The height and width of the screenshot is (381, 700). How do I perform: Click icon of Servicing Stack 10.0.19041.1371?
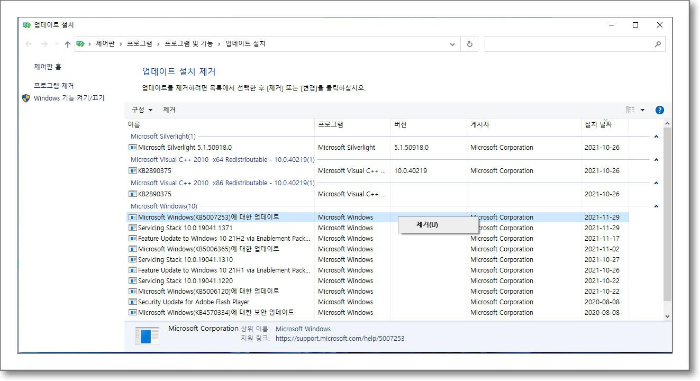(x=133, y=228)
